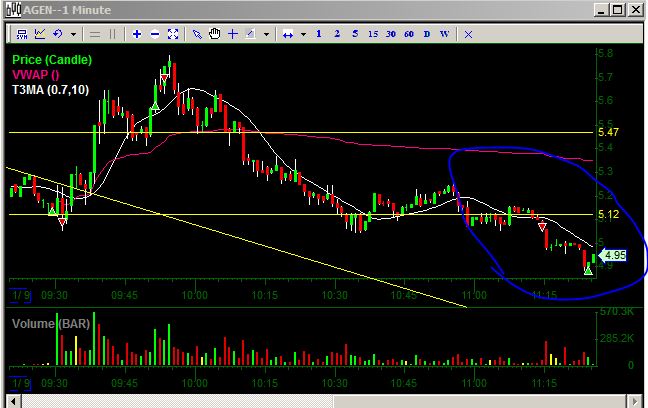Close the AGEN chart window
The height and width of the screenshot is (408, 648).
[x=636, y=10]
